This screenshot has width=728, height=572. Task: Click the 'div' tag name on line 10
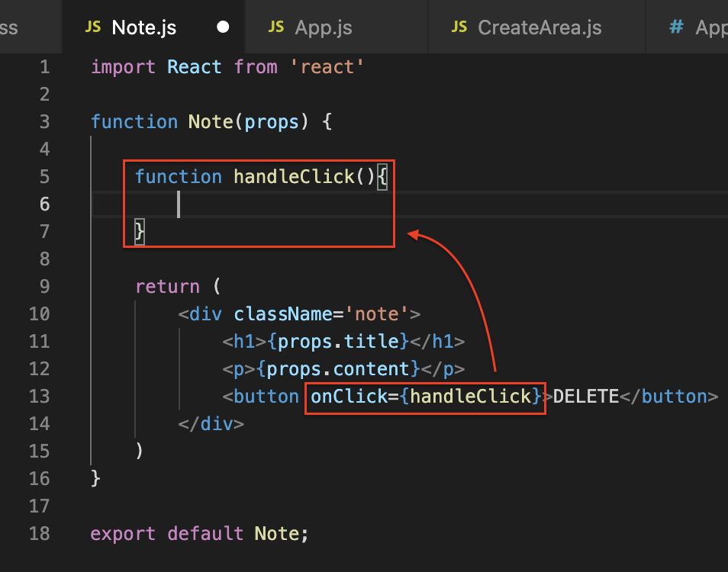(205, 314)
